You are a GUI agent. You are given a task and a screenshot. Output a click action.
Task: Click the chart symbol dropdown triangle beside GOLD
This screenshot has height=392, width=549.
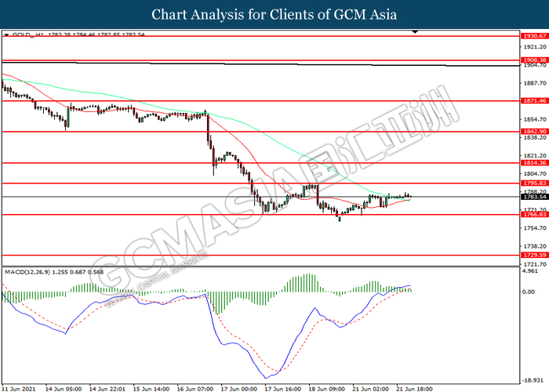coord(6,34)
